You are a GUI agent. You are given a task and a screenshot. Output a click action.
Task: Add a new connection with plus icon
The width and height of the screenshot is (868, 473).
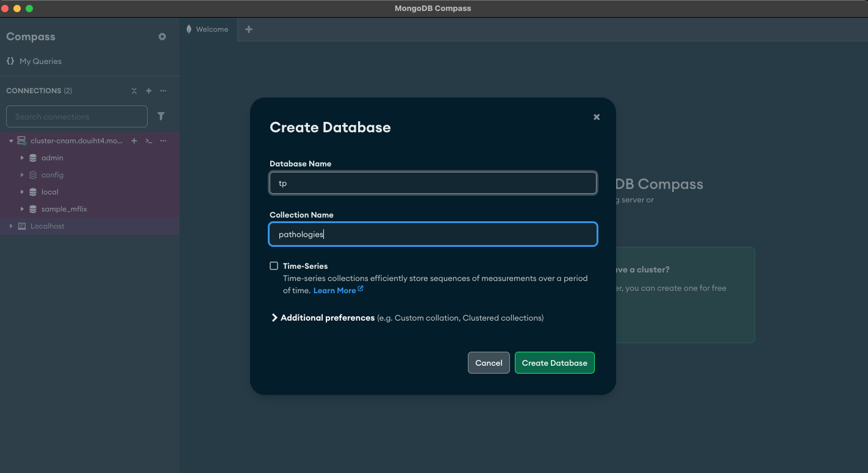click(149, 91)
